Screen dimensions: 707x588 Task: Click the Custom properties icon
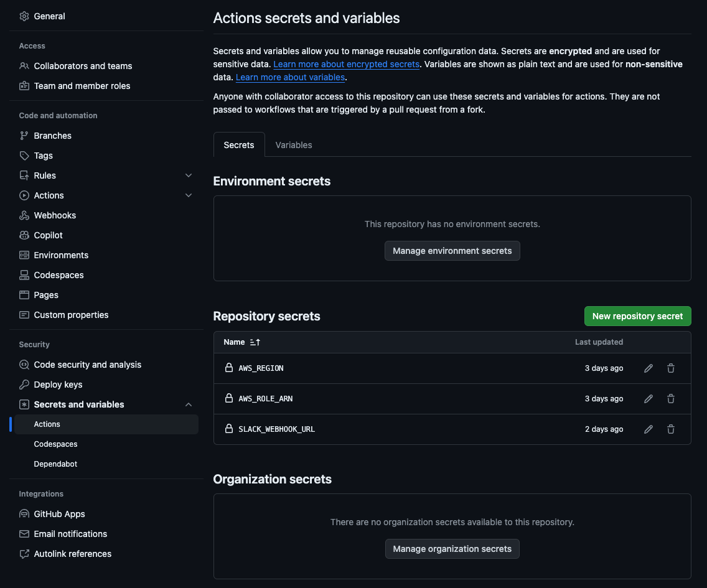click(x=24, y=315)
